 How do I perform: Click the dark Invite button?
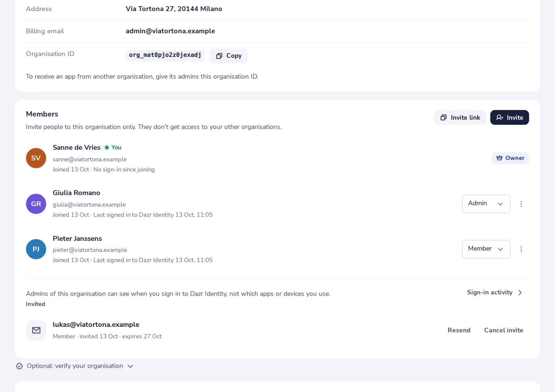pyautogui.click(x=509, y=117)
